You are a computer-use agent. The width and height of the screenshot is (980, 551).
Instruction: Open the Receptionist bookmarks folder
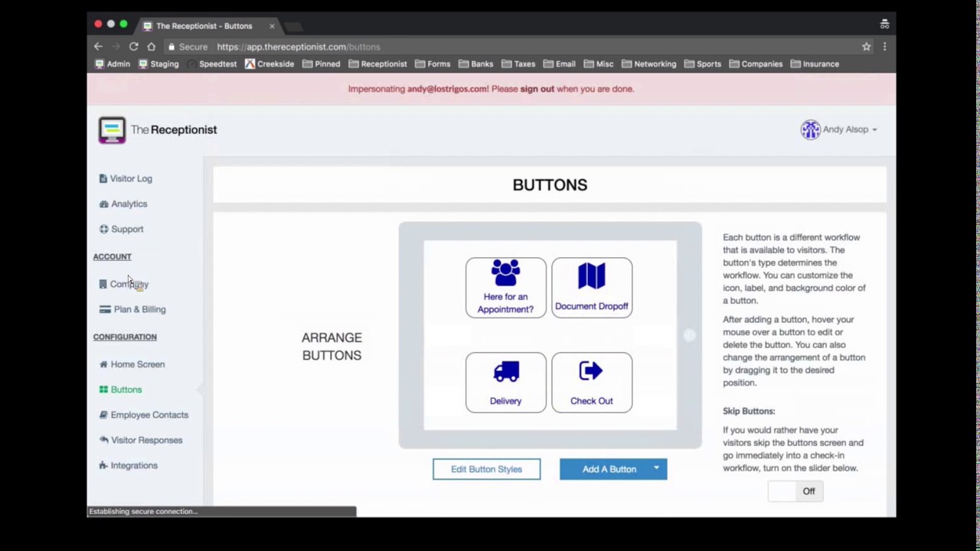pyautogui.click(x=377, y=64)
